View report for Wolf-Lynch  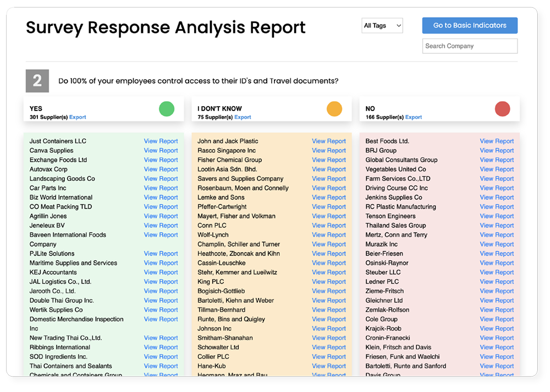[x=329, y=235]
